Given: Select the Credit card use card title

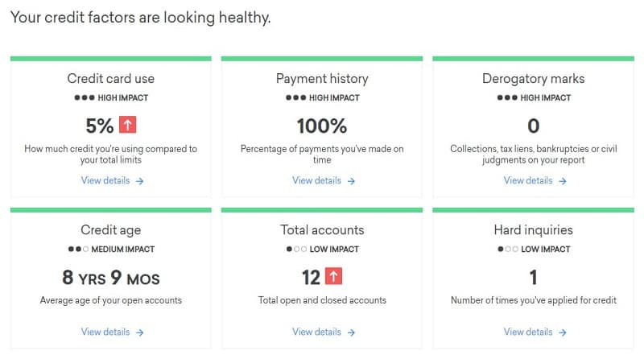Looking at the screenshot, I should (x=111, y=79).
